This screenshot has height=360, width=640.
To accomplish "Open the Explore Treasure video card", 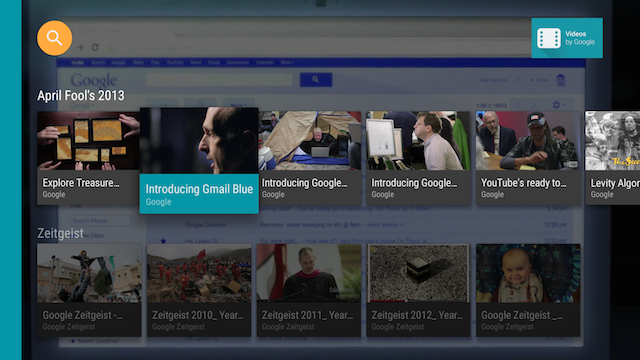I will (88, 158).
